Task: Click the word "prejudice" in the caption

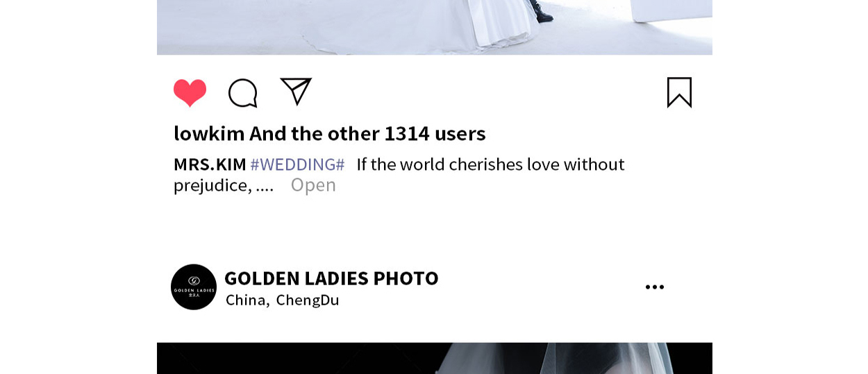Action: (210, 185)
